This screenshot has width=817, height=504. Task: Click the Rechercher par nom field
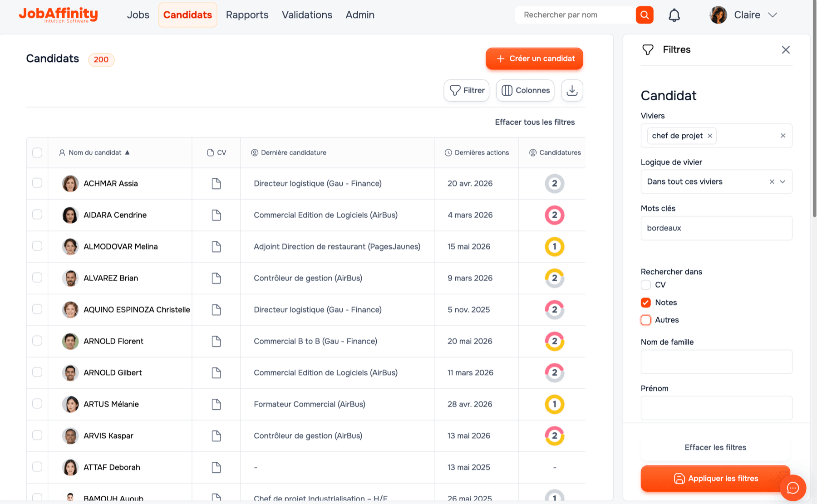click(x=575, y=15)
